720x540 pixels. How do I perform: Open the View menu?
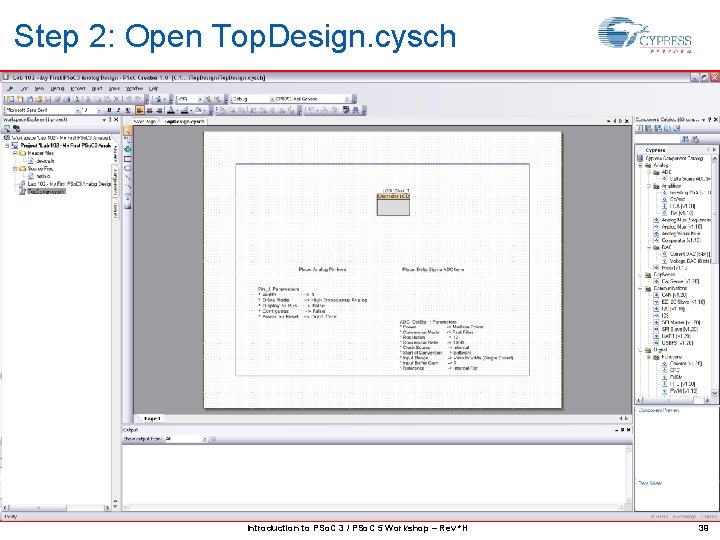(x=39, y=89)
